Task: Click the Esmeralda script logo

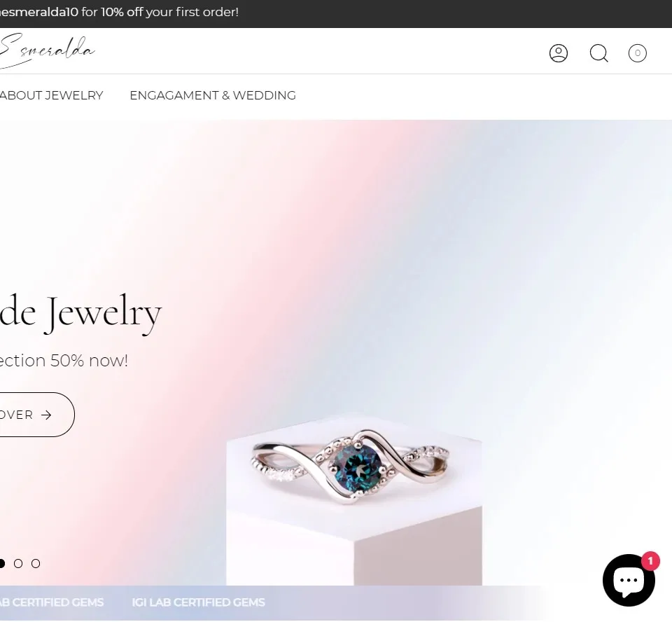Action: pos(46,50)
